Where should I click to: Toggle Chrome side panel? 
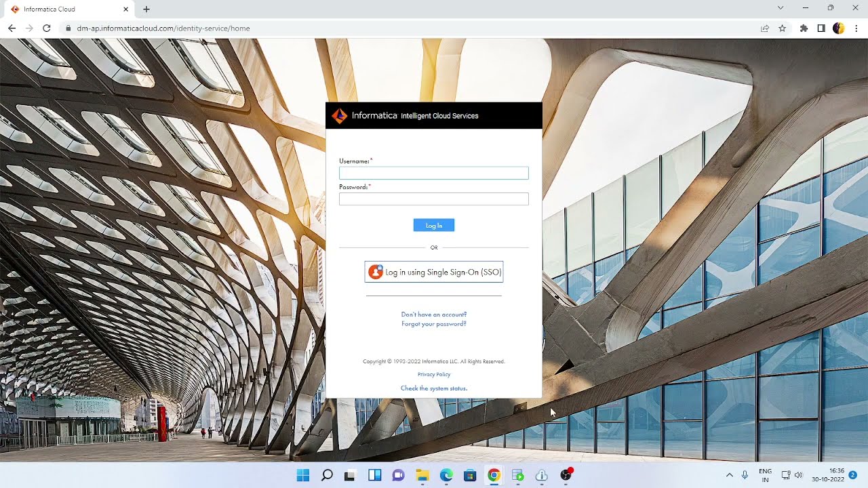point(821,28)
